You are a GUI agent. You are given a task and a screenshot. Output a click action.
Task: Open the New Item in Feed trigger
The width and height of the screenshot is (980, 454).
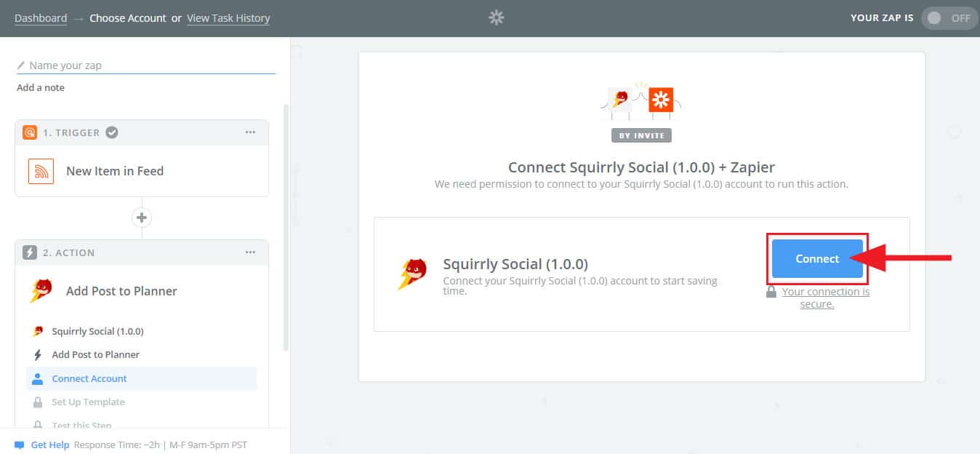point(142,171)
